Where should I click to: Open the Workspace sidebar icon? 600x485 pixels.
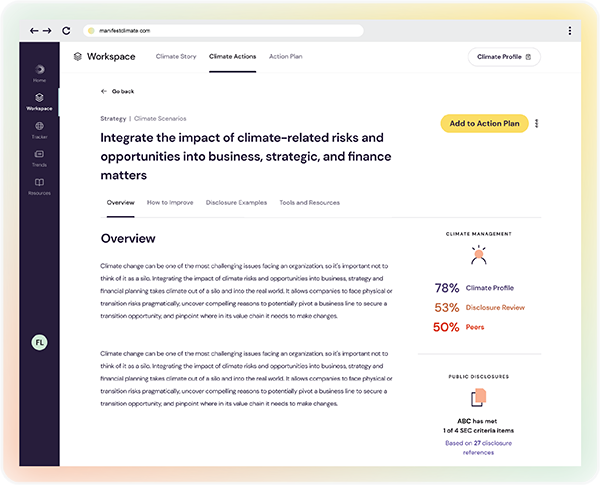(39, 99)
